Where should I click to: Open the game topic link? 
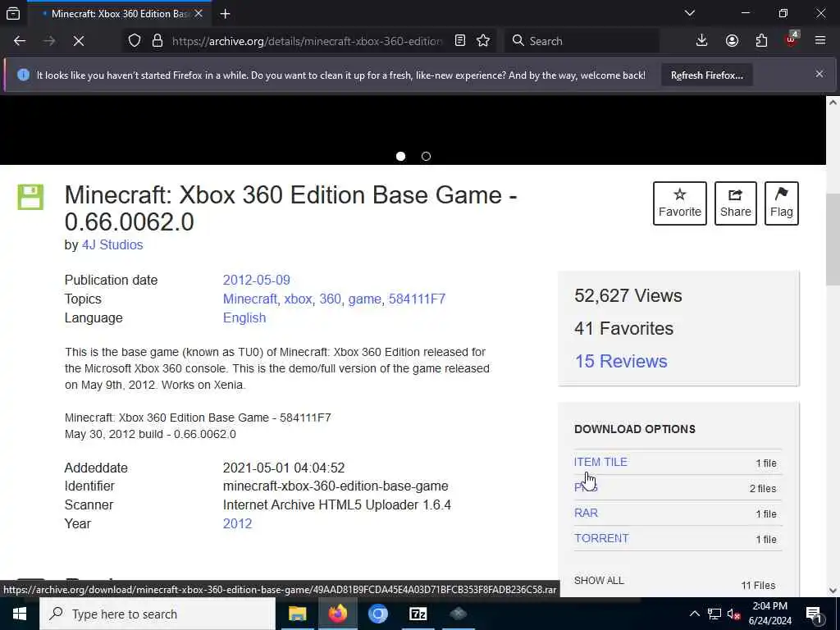tap(364, 299)
